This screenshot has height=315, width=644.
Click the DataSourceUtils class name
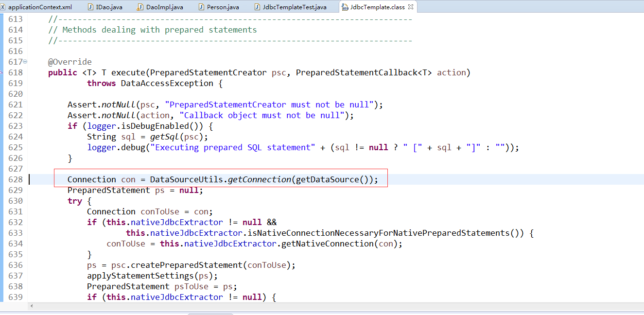click(186, 179)
